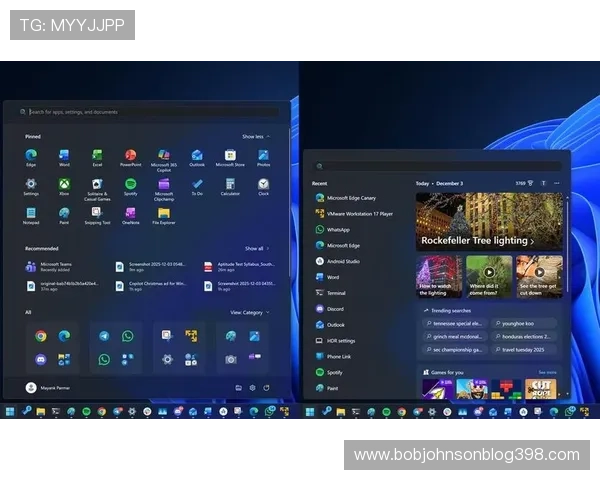Open Copilot Christmas ad recommended file
The height and width of the screenshot is (480, 600).
[x=151, y=286]
